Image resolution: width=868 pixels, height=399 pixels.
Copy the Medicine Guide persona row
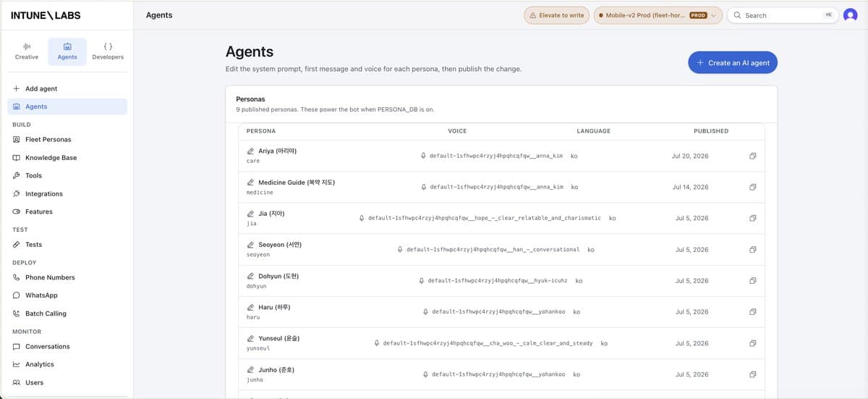click(752, 187)
